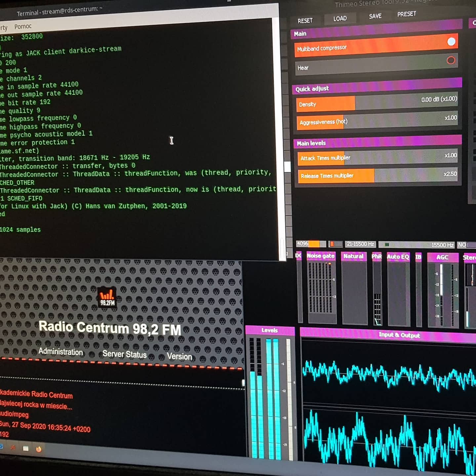Open the IB module
Viewport: 476px width, 476px height.
coord(418,257)
